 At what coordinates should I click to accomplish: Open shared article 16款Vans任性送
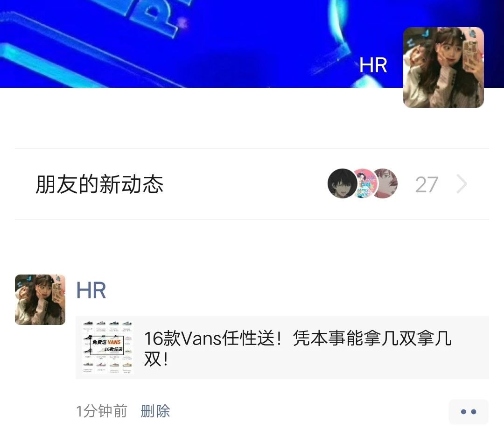[298, 348]
